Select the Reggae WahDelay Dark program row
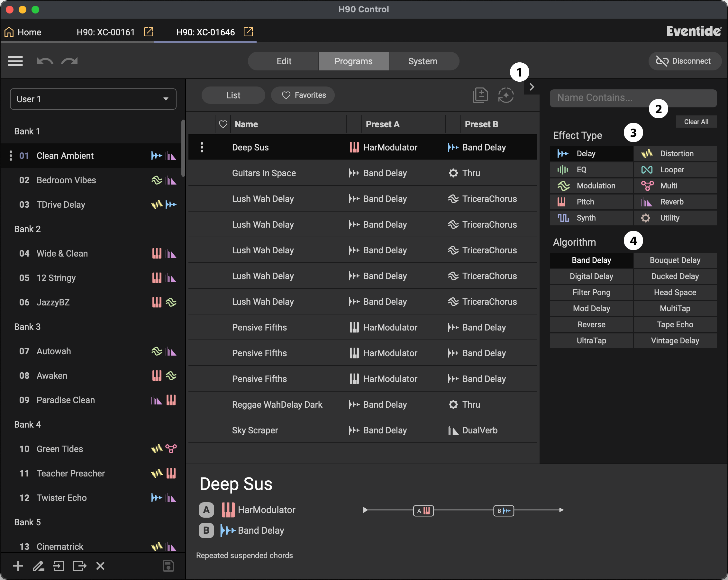728x580 pixels. point(362,405)
